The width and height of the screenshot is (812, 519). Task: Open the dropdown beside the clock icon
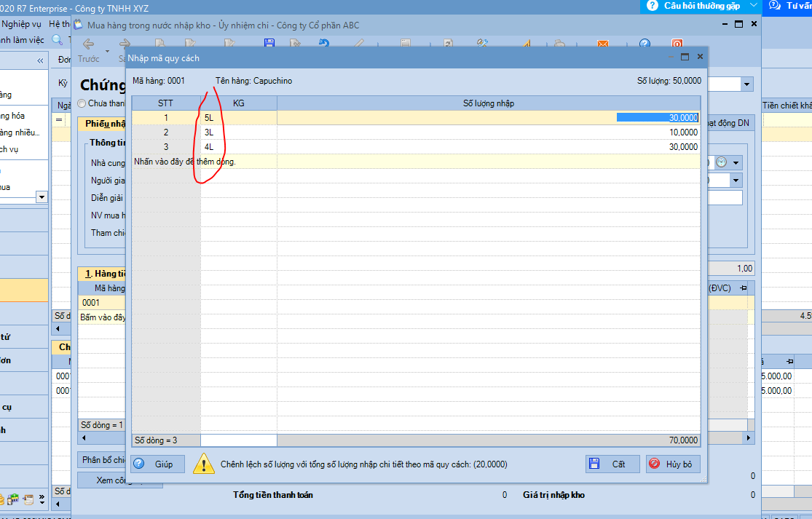[736, 162]
